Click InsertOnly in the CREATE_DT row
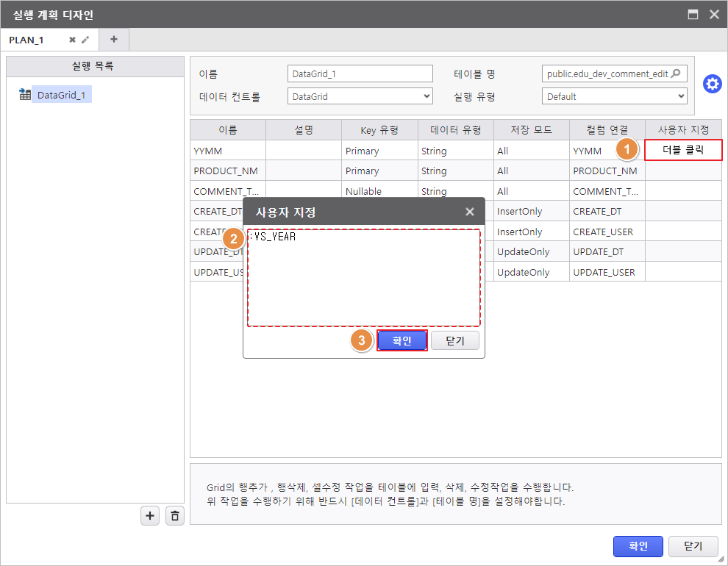This screenshot has width=728, height=566. [x=532, y=211]
